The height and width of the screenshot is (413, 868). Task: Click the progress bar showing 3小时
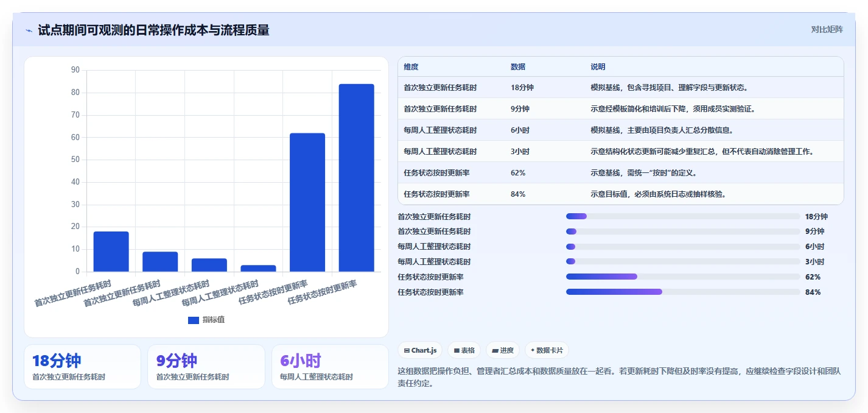tap(683, 262)
